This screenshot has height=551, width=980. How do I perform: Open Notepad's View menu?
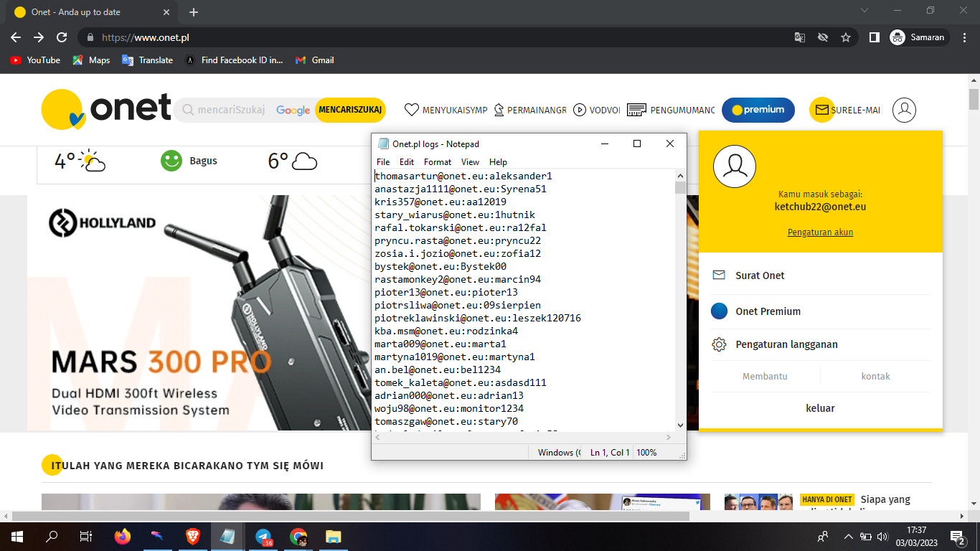point(470,162)
